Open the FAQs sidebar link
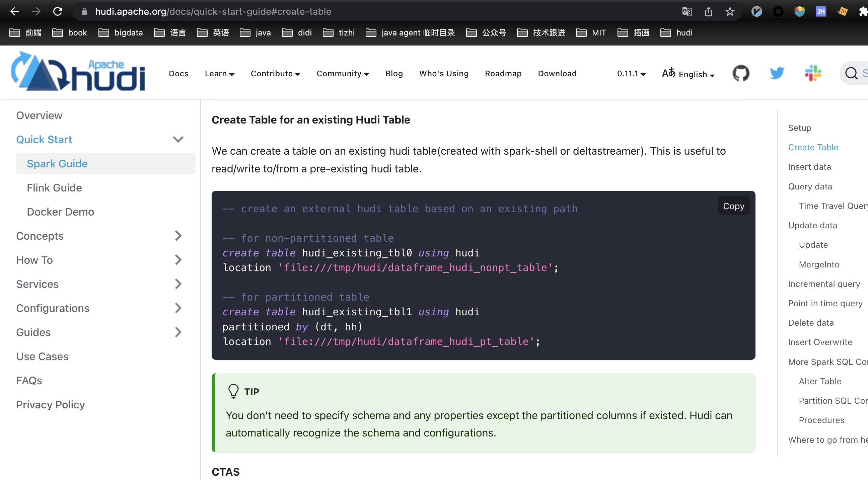 point(29,380)
